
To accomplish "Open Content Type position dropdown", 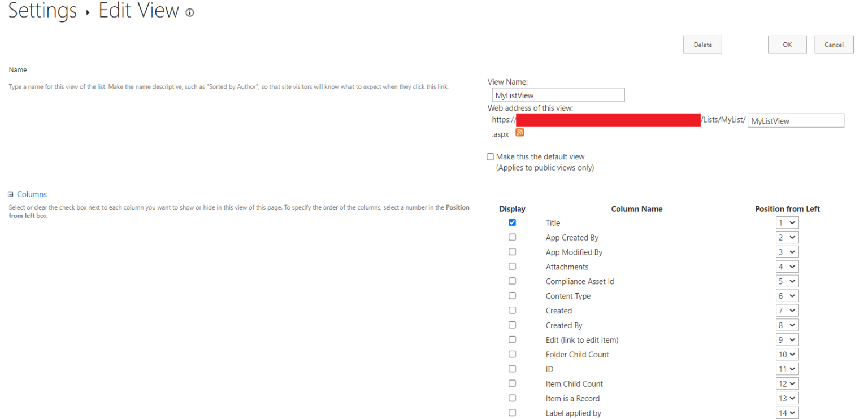I will pos(787,296).
